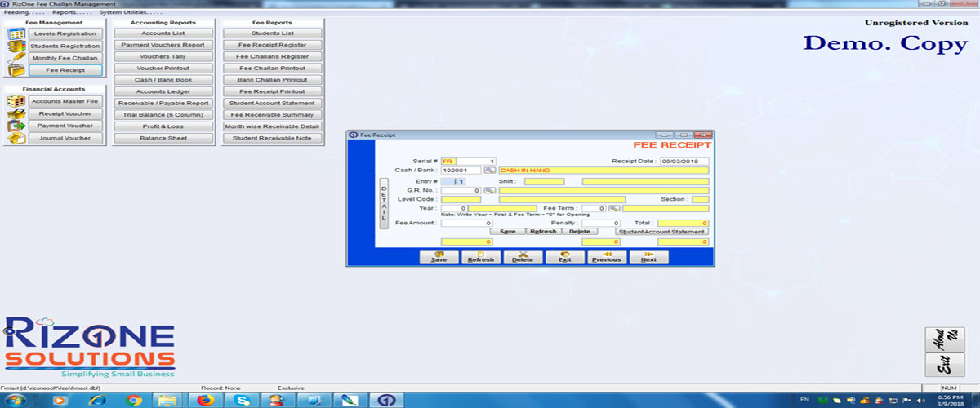Click bottom Save button with icon
This screenshot has width=980, height=408.
pyautogui.click(x=439, y=257)
